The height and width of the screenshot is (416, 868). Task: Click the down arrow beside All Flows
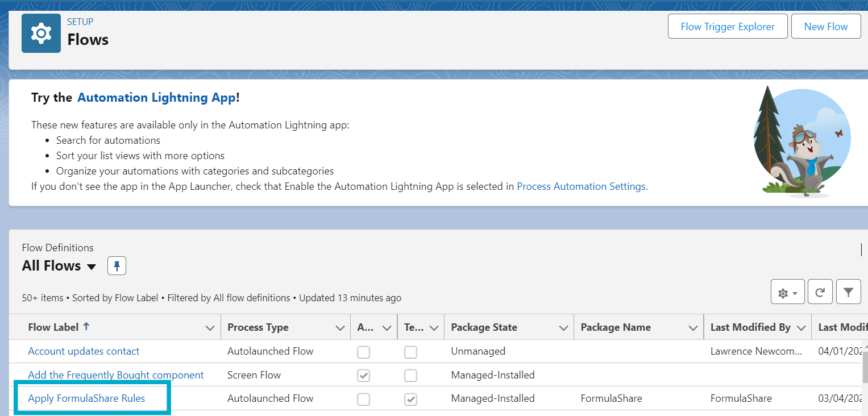click(x=90, y=266)
